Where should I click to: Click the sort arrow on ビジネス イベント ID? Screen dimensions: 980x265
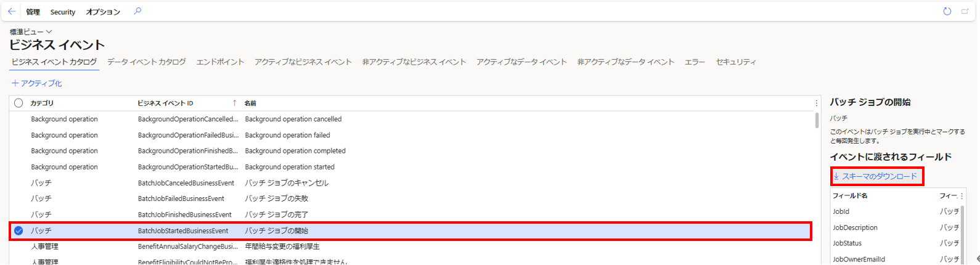[234, 103]
